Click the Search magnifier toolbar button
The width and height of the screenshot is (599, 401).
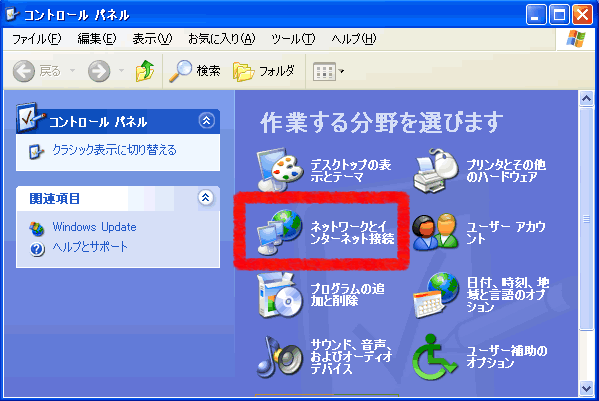[x=195, y=71]
